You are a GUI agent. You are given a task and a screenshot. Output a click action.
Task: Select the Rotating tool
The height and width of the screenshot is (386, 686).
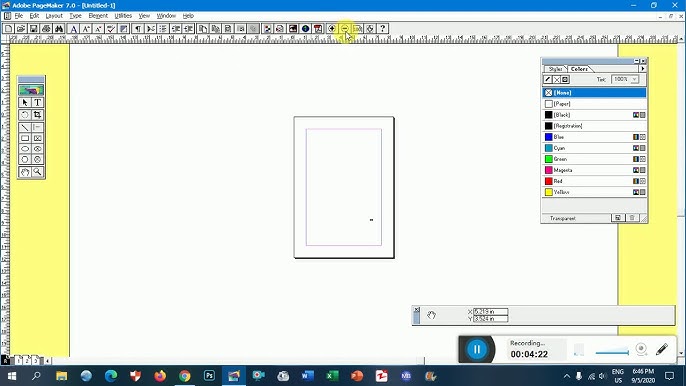coord(25,115)
